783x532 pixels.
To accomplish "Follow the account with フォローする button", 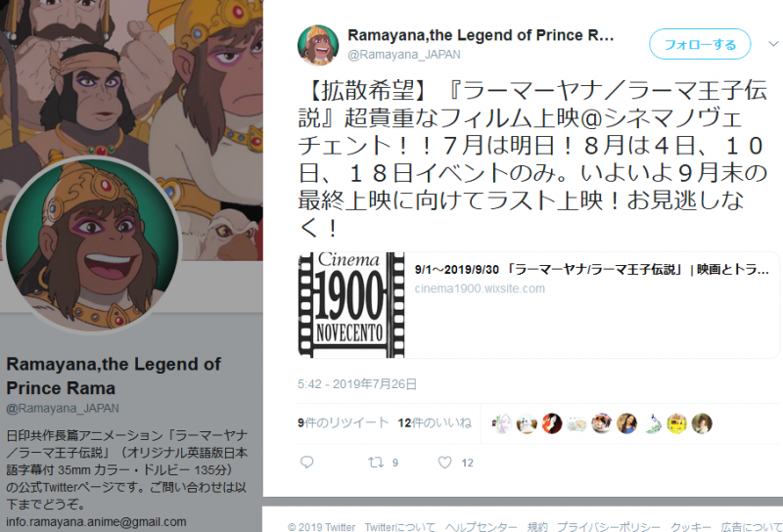I will point(700,44).
